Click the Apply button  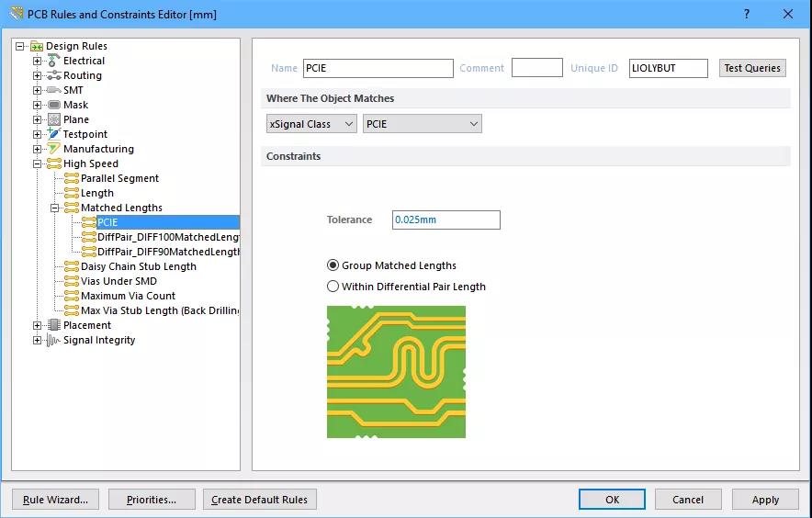click(765, 500)
